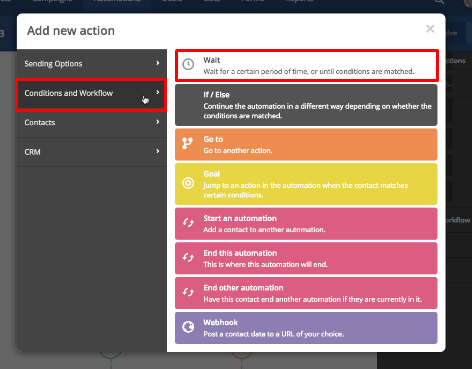Click the 'Add new action' dialog title

point(71,31)
